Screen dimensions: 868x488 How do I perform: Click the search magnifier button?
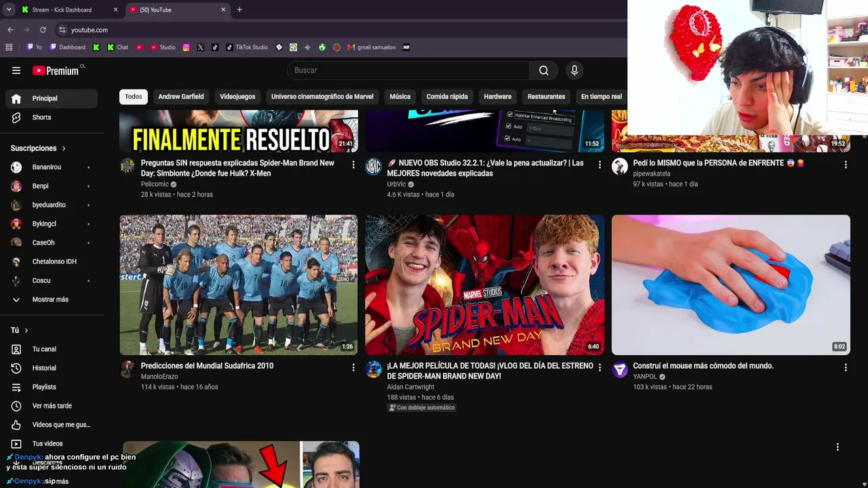(x=544, y=70)
